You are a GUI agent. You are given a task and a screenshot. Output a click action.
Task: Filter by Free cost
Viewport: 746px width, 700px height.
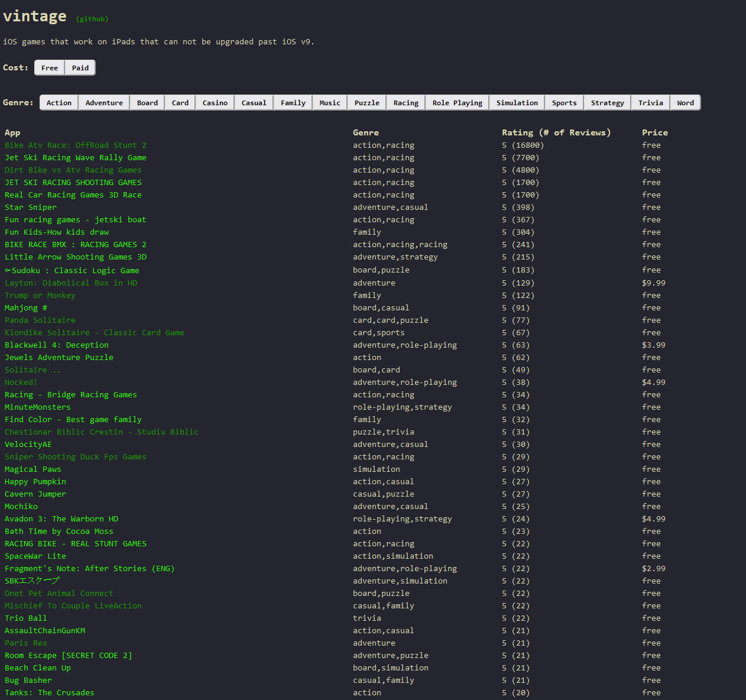[50, 68]
